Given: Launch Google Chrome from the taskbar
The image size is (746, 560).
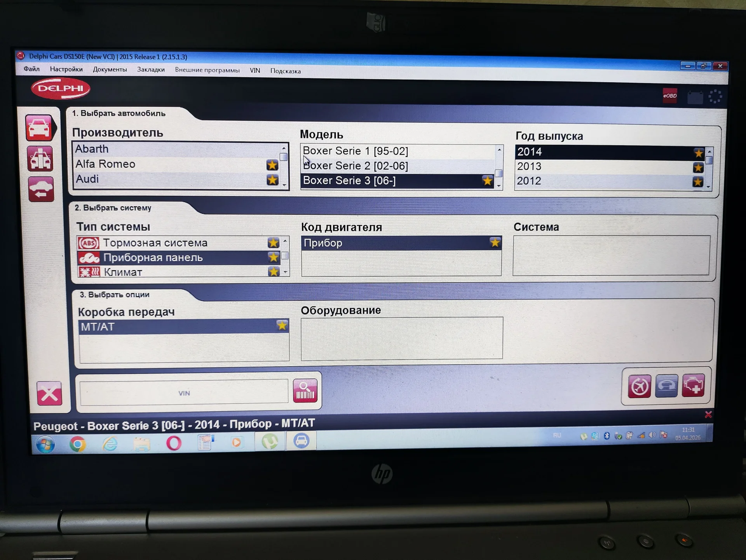Looking at the screenshot, I should [78, 444].
